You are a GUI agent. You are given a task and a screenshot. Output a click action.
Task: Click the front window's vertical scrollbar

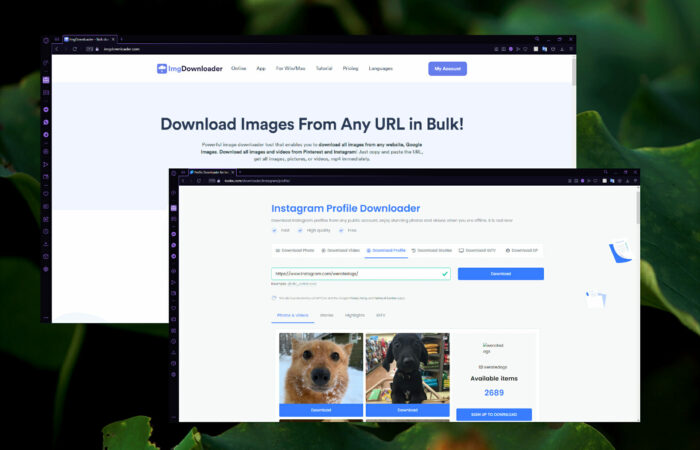click(638, 208)
